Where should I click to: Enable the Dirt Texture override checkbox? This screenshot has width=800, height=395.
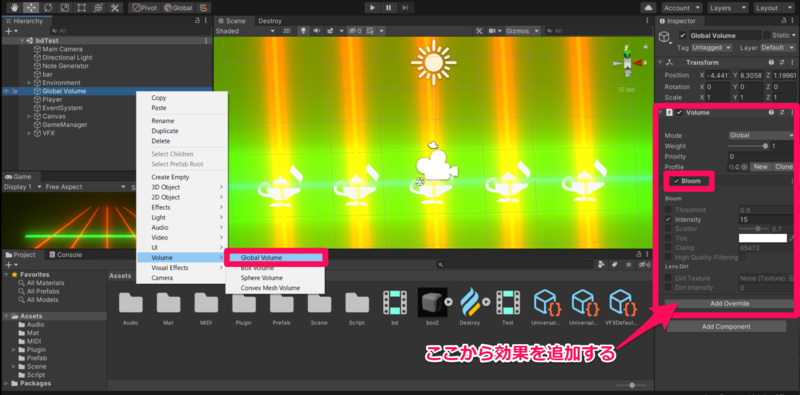coord(668,278)
